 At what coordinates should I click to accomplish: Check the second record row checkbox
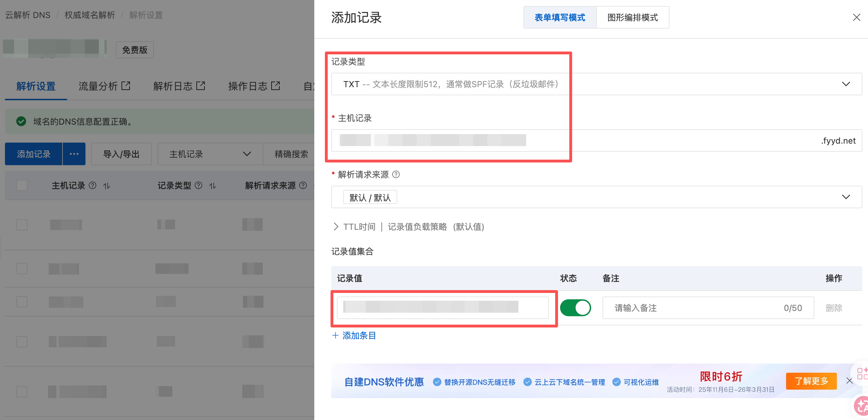pyautogui.click(x=22, y=269)
